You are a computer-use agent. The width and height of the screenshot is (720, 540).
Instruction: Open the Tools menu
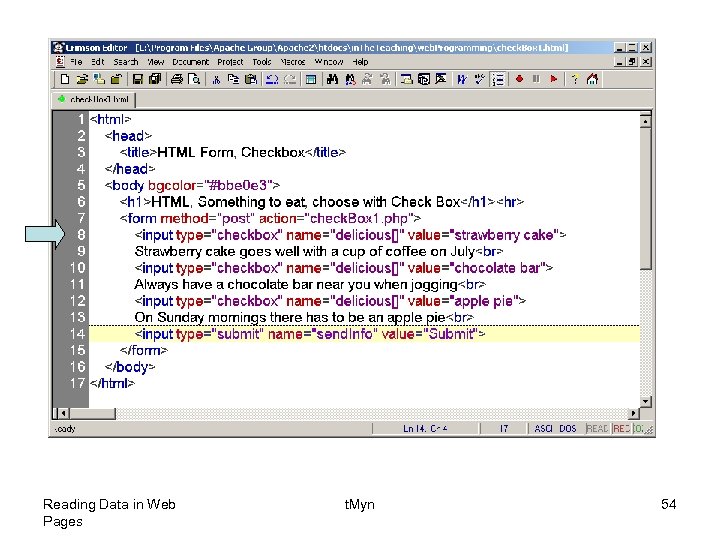tap(262, 62)
